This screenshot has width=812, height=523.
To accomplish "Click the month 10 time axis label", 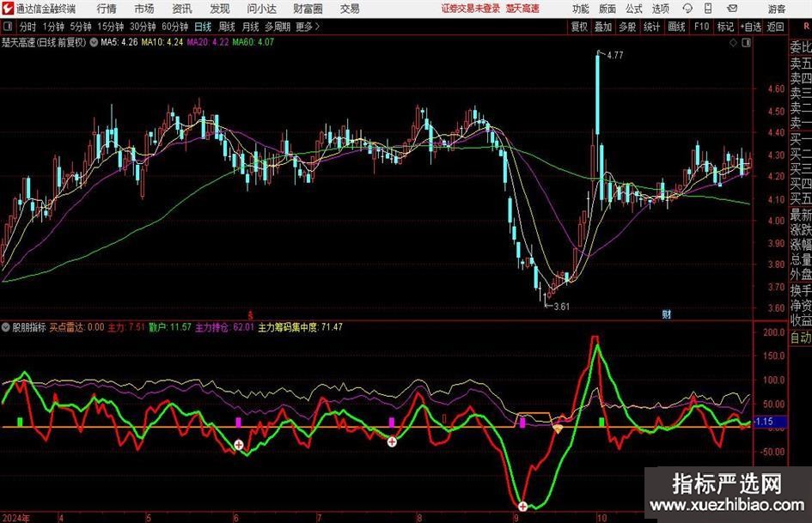I will (601, 517).
